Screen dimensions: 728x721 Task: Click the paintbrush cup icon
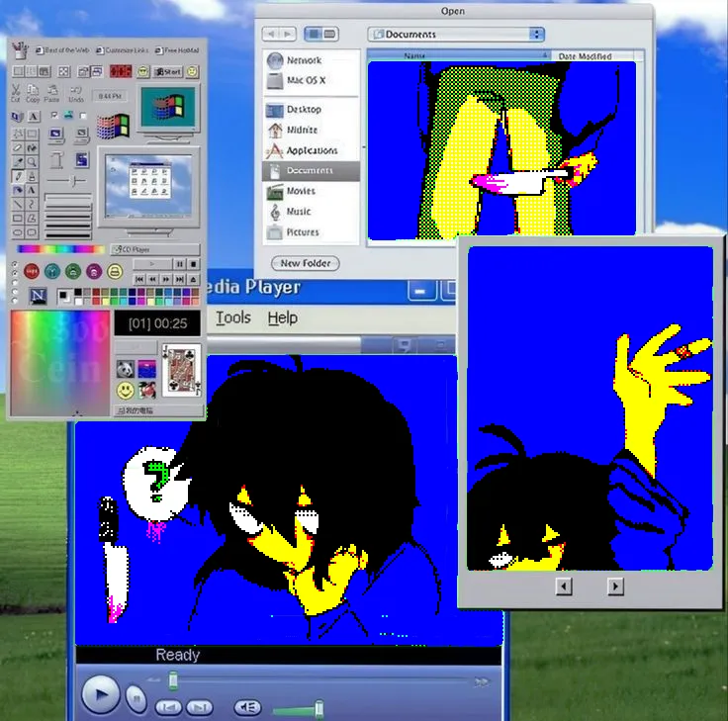[x=20, y=50]
